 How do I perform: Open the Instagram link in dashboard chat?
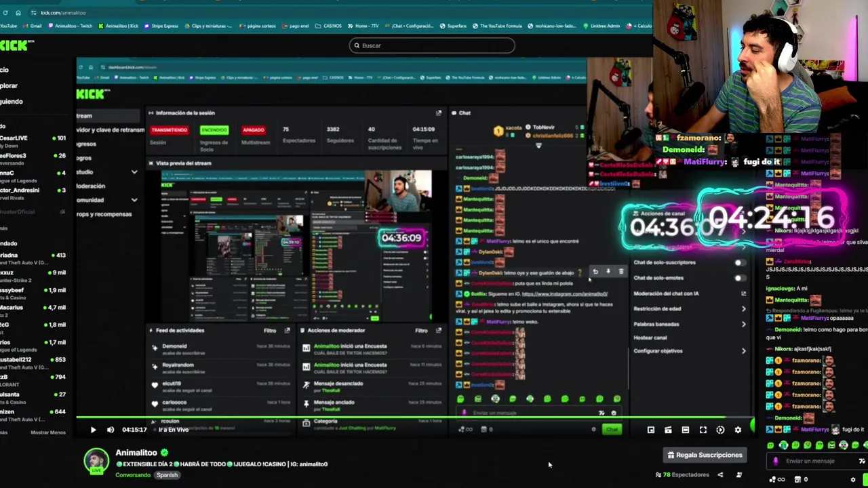point(564,294)
